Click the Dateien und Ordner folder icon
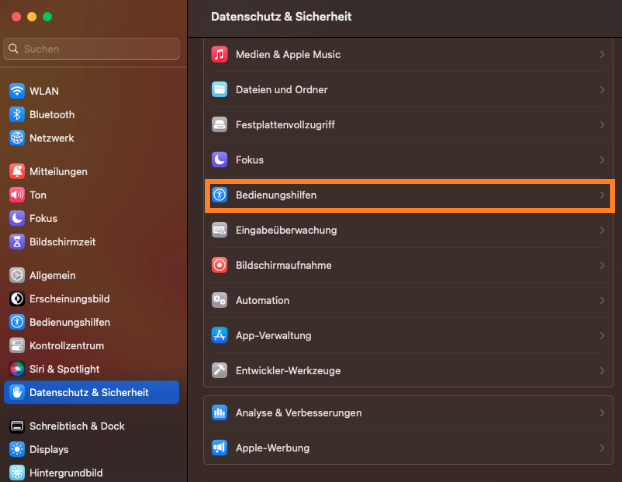 [220, 89]
